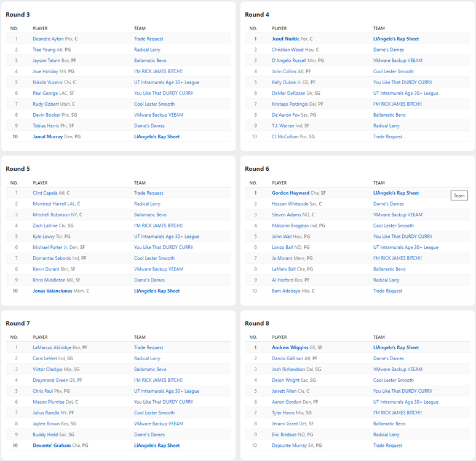The width and height of the screenshot is (476, 461).
Task: Open Cool Lester Smooth team in Round 7
Action: click(x=154, y=412)
